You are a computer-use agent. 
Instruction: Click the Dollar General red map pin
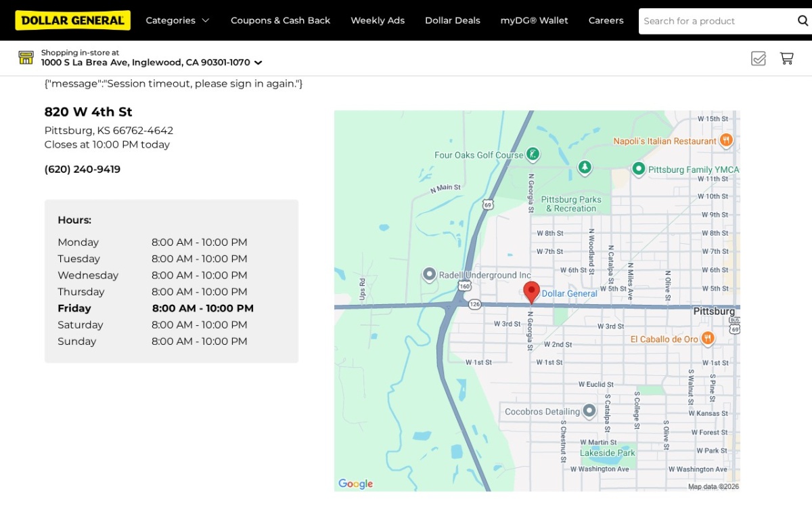531,292
